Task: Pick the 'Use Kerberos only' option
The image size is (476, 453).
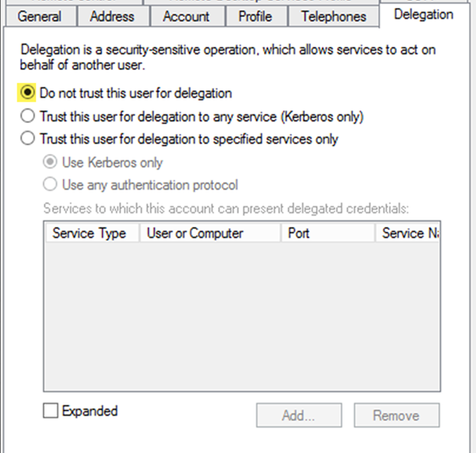Action: pos(50,163)
